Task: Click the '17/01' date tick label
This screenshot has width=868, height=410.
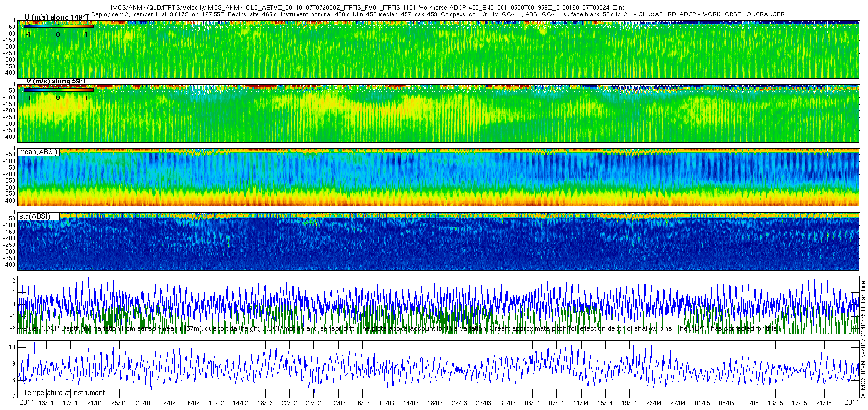Action: 70,403
